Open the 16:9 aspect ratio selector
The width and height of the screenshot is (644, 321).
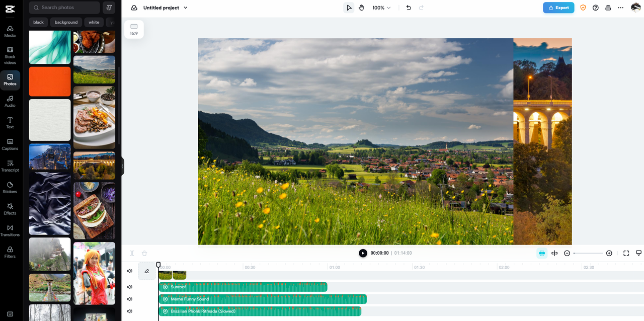coord(134,29)
